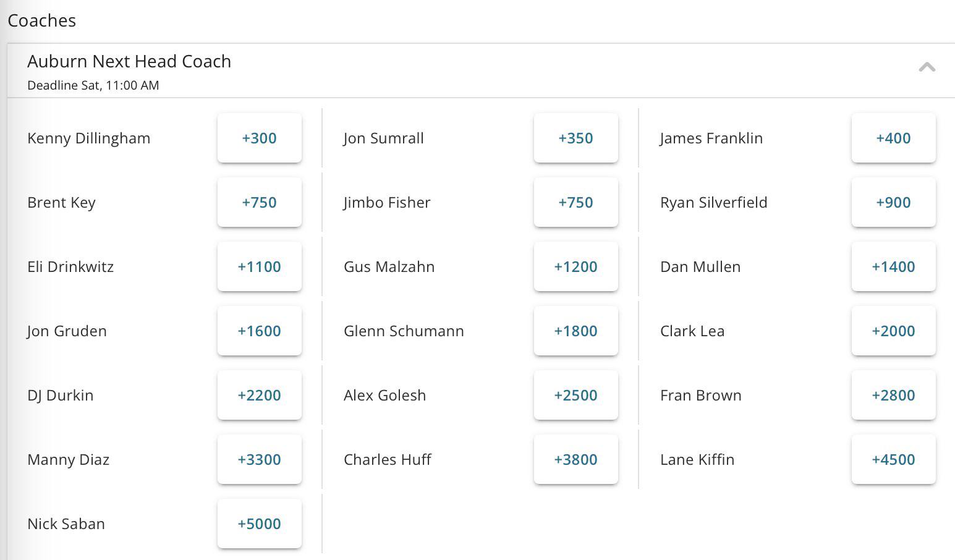
Task: Select Gus Malzahn +1200 odds
Action: tap(575, 266)
